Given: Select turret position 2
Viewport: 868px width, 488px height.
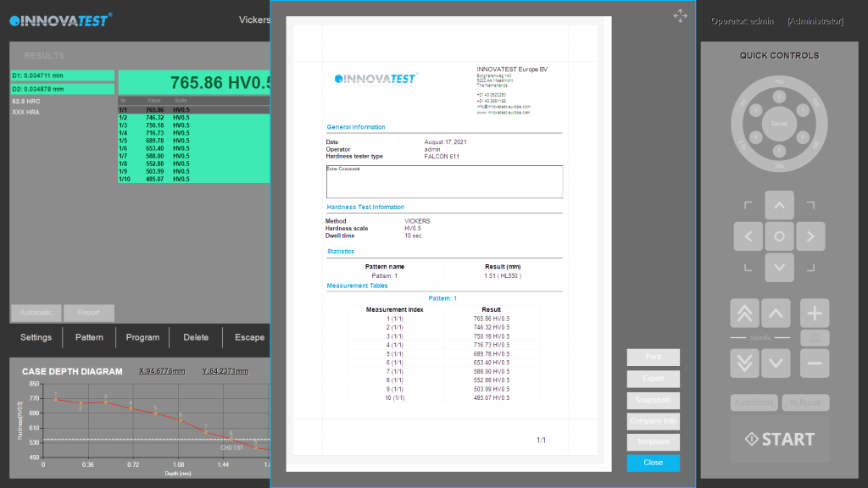Looking at the screenshot, I should tap(780, 97).
